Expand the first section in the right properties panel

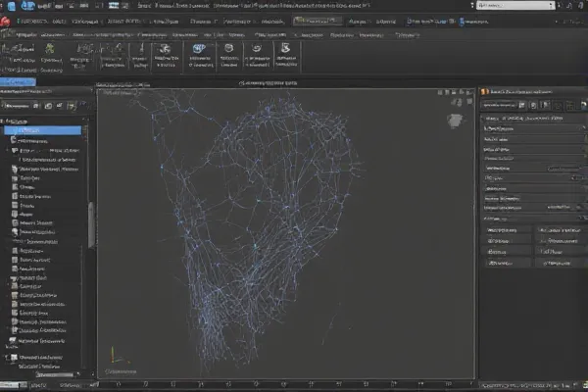click(484, 117)
